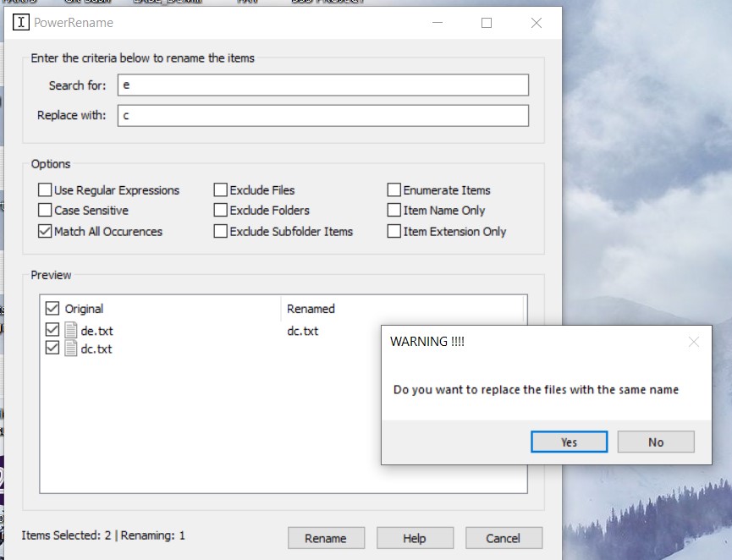Image resolution: width=732 pixels, height=560 pixels.
Task: Close the WARNING dialog with its X
Action: coord(694,342)
